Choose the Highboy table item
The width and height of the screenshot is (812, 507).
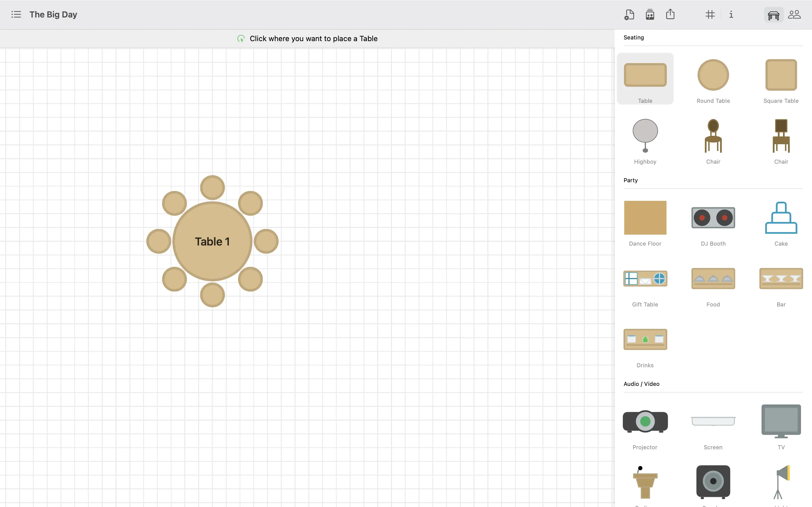[645, 135]
